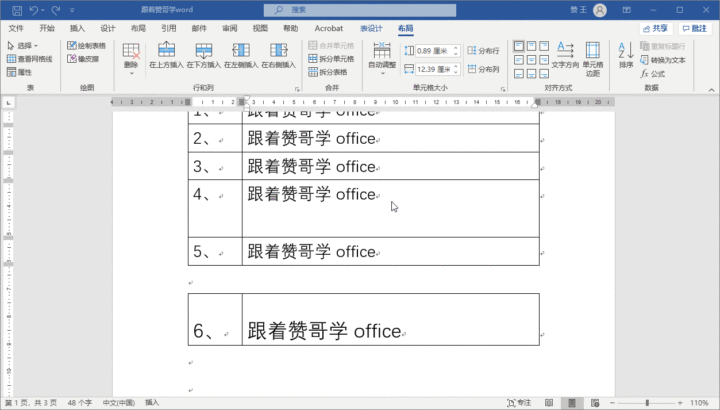Image resolution: width=720 pixels, height=410 pixels.
Task: Open the 删除 delete dropdown
Action: (131, 59)
